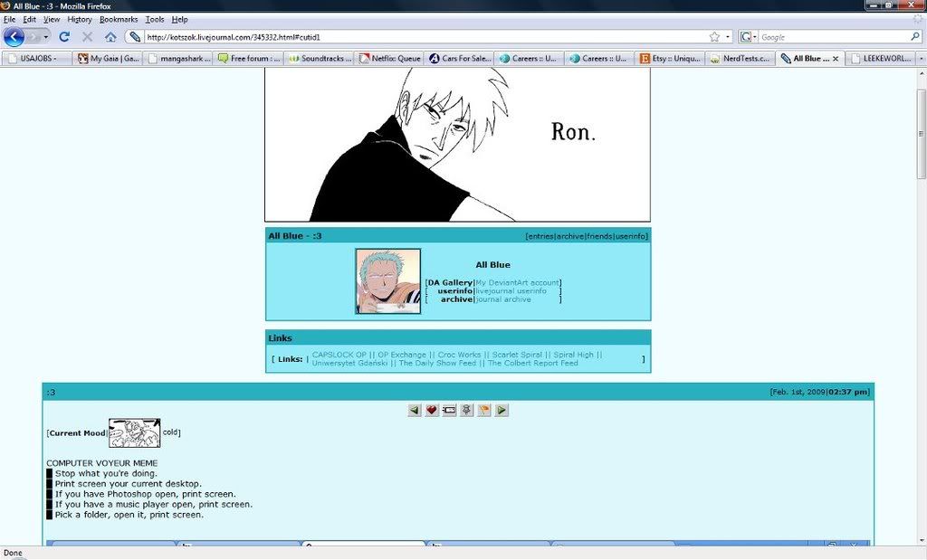Open the CAPSLOCK OP link
The height and width of the screenshot is (560, 927).
coord(339,355)
